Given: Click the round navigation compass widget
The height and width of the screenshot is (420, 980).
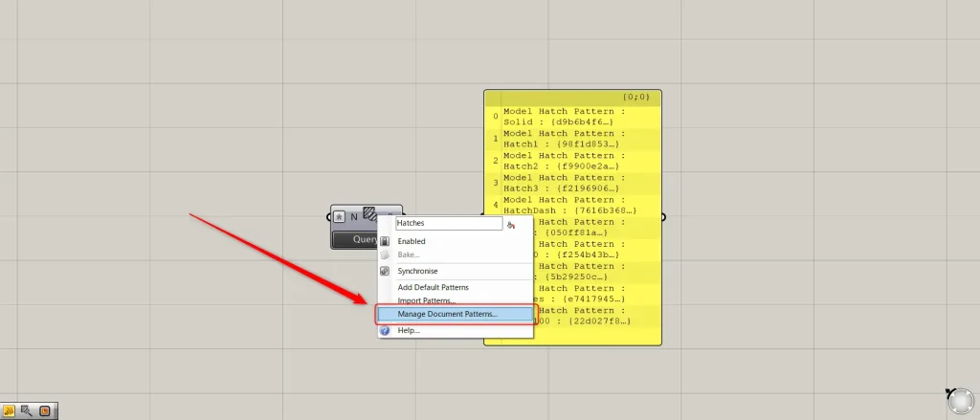Looking at the screenshot, I should click(961, 401).
